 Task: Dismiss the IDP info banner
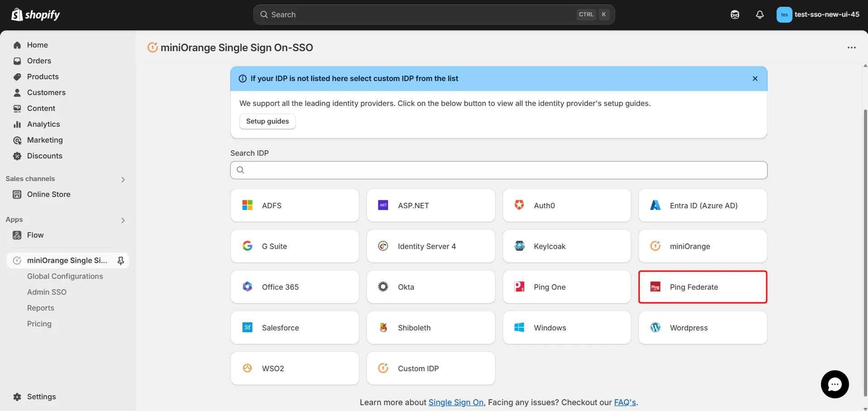click(x=755, y=78)
